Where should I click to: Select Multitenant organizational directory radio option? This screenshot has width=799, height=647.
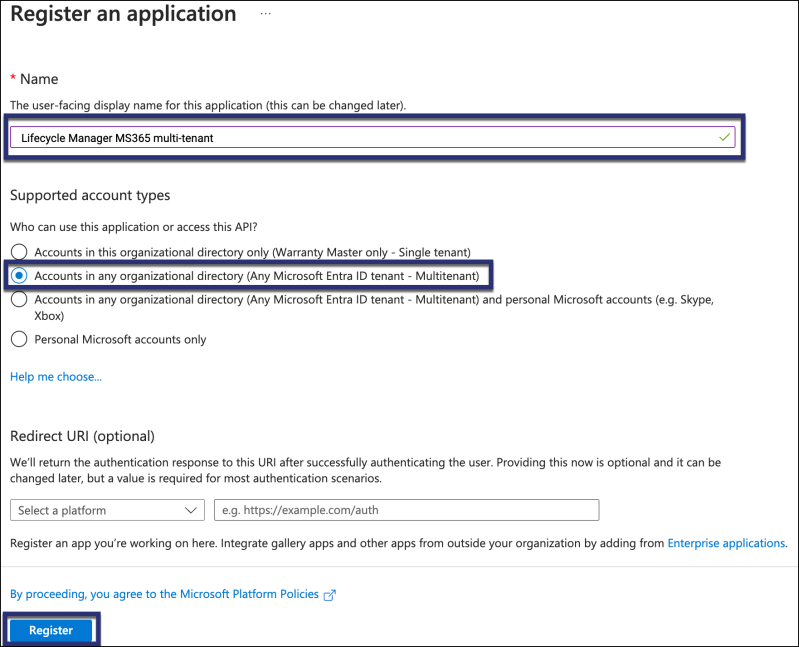pyautogui.click(x=19, y=276)
